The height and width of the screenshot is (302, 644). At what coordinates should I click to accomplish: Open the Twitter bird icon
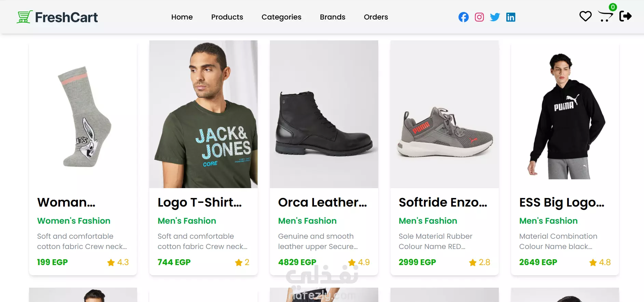pos(495,17)
